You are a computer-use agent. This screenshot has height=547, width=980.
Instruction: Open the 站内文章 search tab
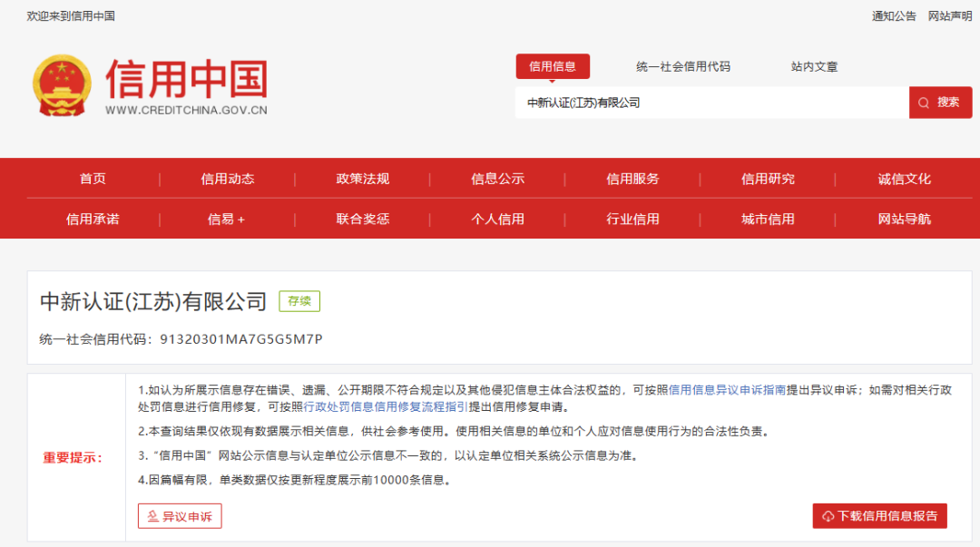813,66
